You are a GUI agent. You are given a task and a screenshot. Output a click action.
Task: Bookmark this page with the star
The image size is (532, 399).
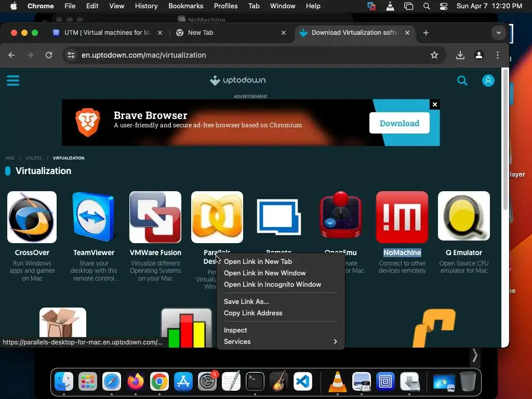point(434,55)
